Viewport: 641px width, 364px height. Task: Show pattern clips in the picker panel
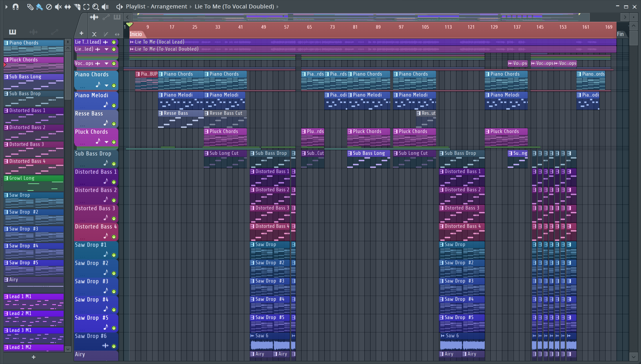coord(12,32)
